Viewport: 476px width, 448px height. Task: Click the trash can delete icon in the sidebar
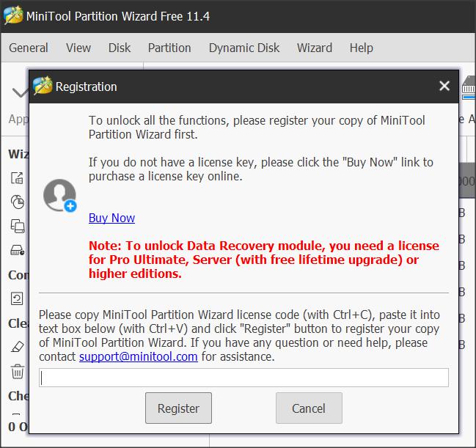(x=17, y=371)
